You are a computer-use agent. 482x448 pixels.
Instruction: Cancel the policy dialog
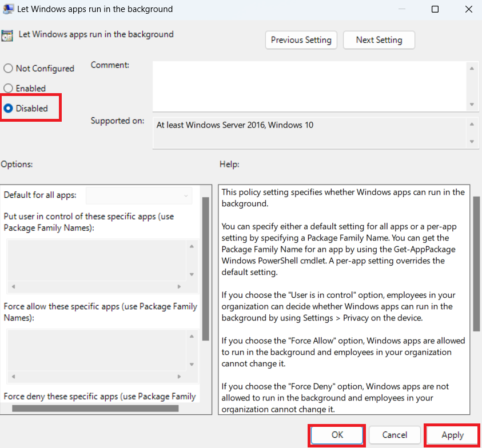(x=395, y=435)
